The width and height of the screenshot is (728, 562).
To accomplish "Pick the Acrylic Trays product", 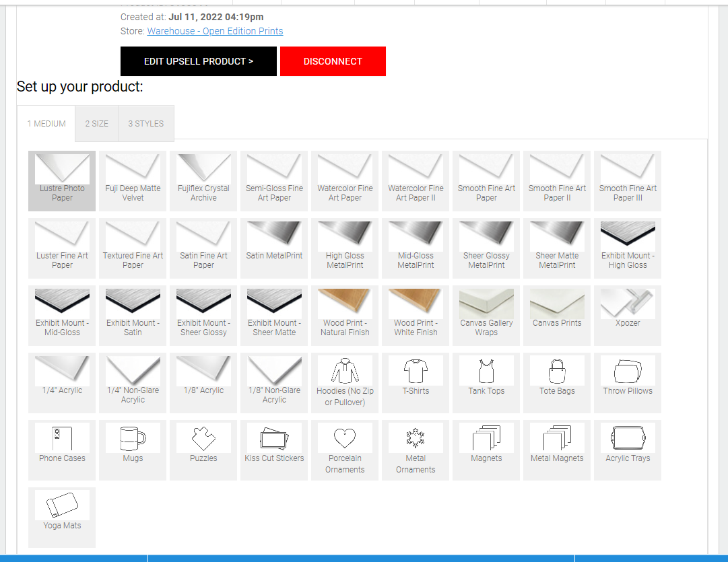I will coord(628,450).
